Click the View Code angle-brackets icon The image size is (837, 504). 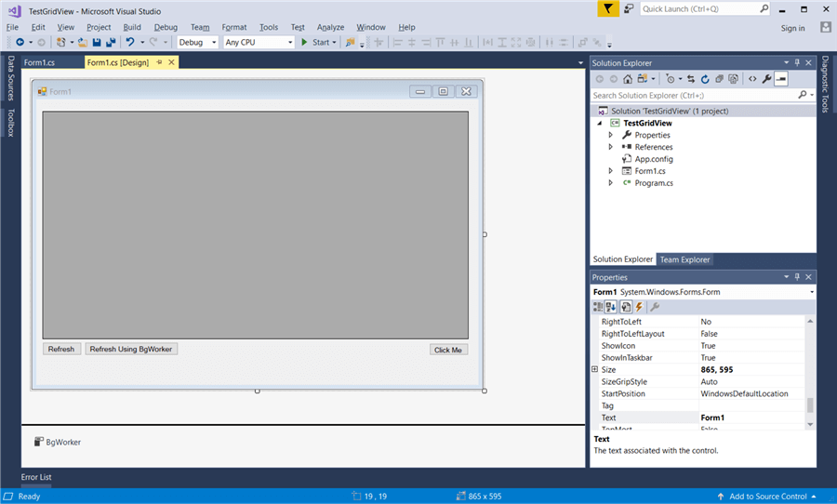(752, 79)
